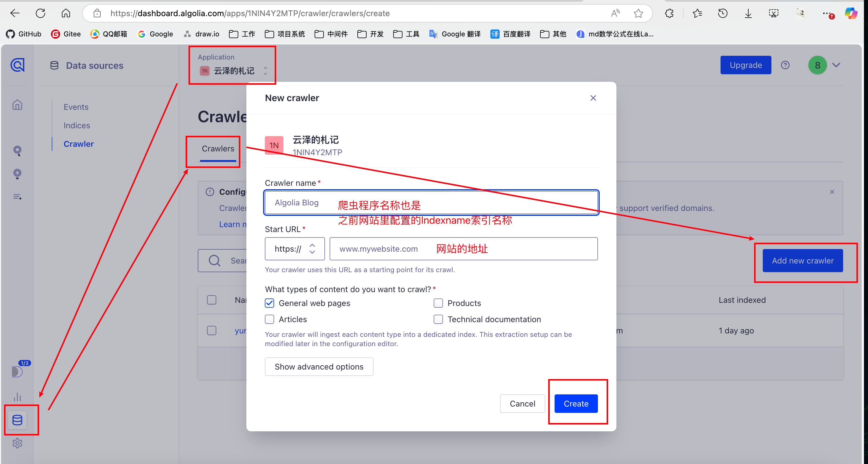Open the 项目系统 bookmarks folder
868x464 pixels.
[285, 34]
